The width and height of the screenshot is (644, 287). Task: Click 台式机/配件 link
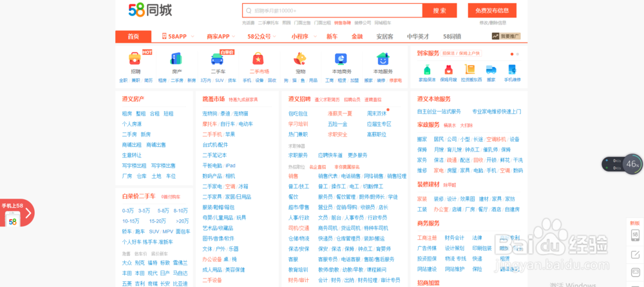coord(215,145)
